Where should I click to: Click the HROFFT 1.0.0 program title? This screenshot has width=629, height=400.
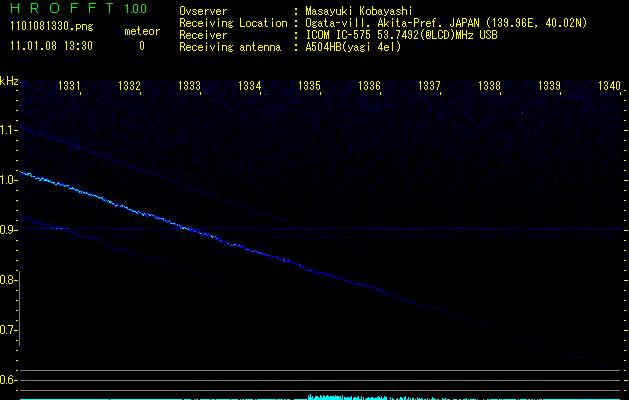(79, 8)
